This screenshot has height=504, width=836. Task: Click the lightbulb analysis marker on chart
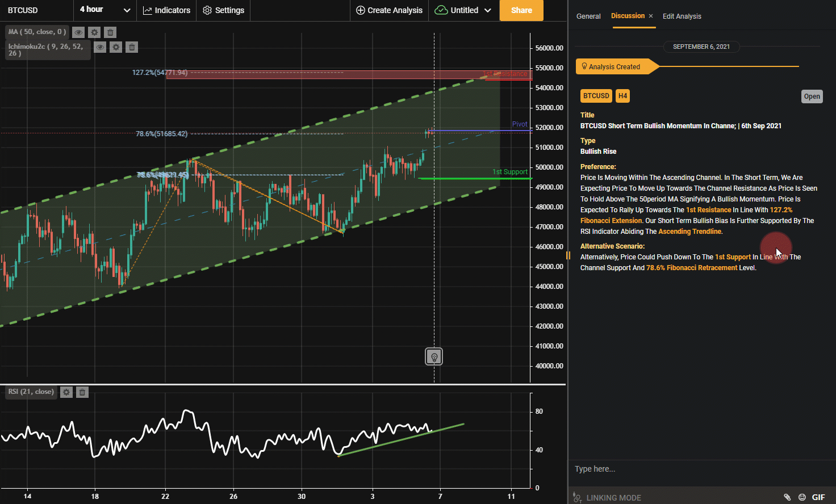coord(434,356)
